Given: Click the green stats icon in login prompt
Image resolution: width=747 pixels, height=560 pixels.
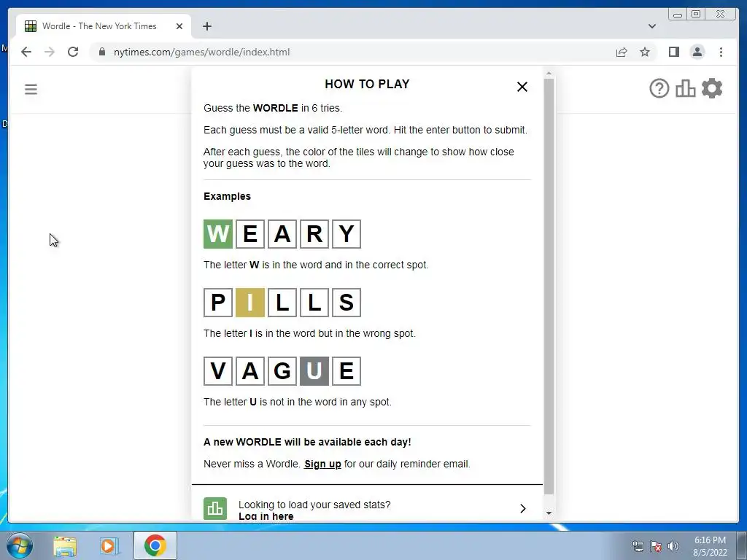Looking at the screenshot, I should pyautogui.click(x=215, y=508).
